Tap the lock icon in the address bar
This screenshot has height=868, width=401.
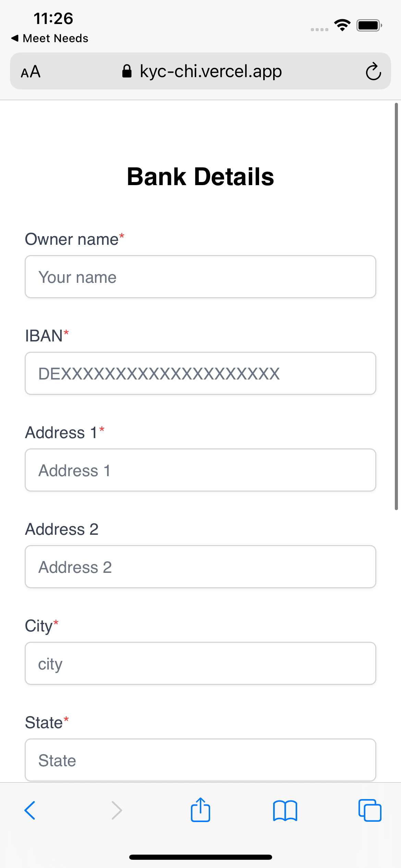pos(126,71)
